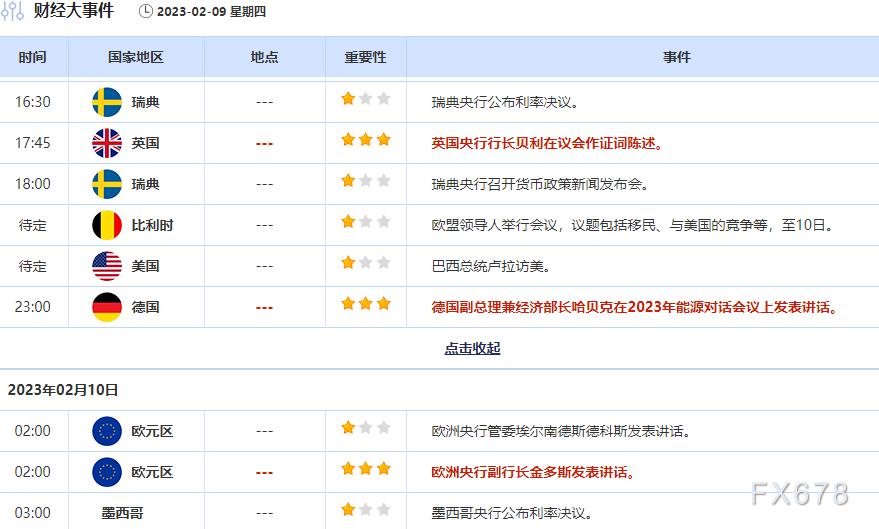The height and width of the screenshot is (529, 879).
Task: Click the date 2023-02-09 星期四
Action: [211, 12]
